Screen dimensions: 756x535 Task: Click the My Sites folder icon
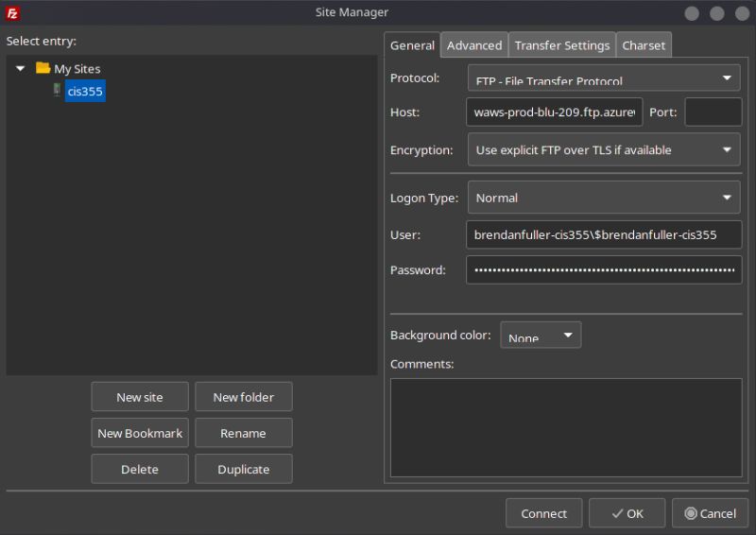pyautogui.click(x=43, y=68)
